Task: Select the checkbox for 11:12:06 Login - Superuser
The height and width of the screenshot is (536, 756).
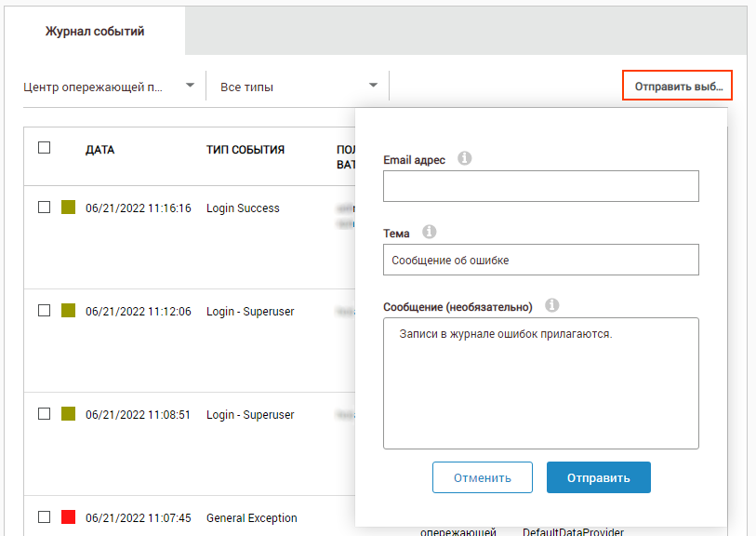Action: (x=44, y=311)
